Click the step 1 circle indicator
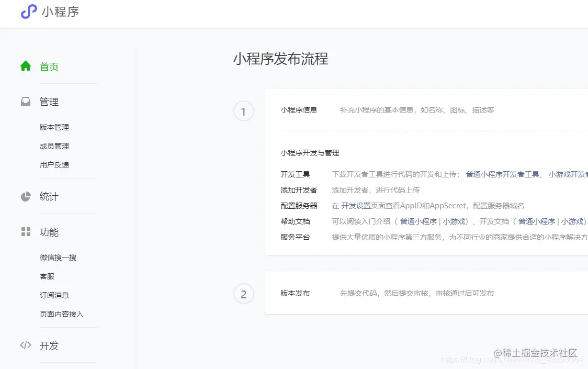Screen dimensions: 588x369 point(243,111)
